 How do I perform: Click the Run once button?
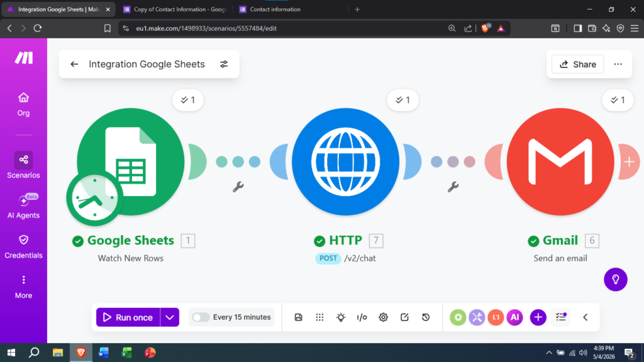[128, 317]
